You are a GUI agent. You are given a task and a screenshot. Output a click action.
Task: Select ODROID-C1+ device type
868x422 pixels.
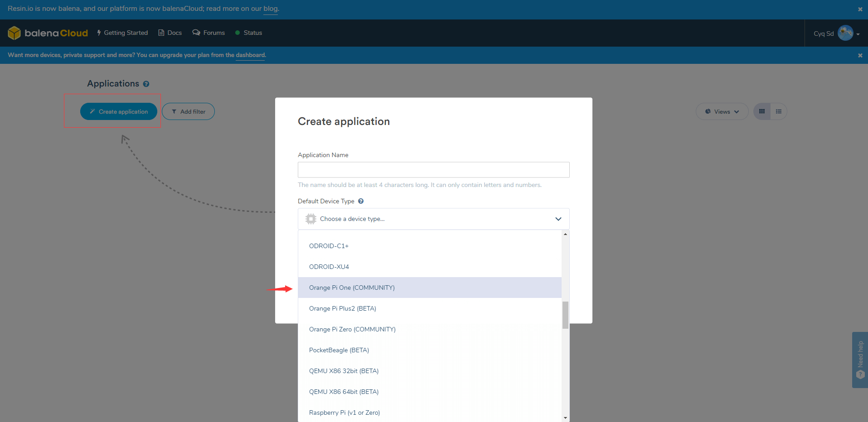coord(430,246)
